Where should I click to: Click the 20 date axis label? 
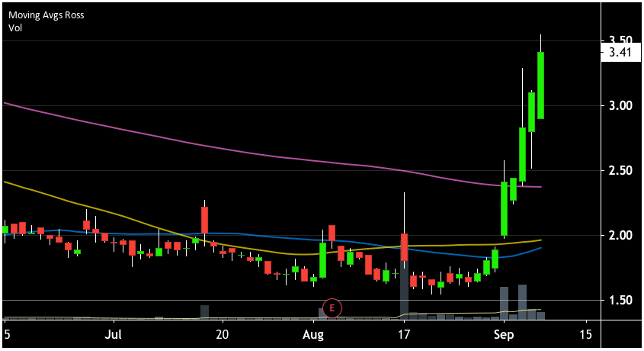point(222,334)
